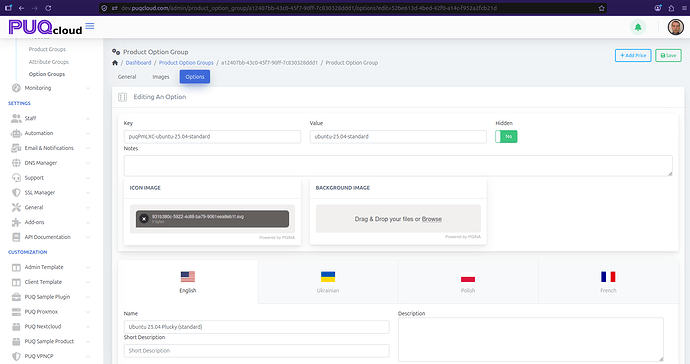Click the browser address bar
This screenshot has height=364, width=690.
pos(352,8)
